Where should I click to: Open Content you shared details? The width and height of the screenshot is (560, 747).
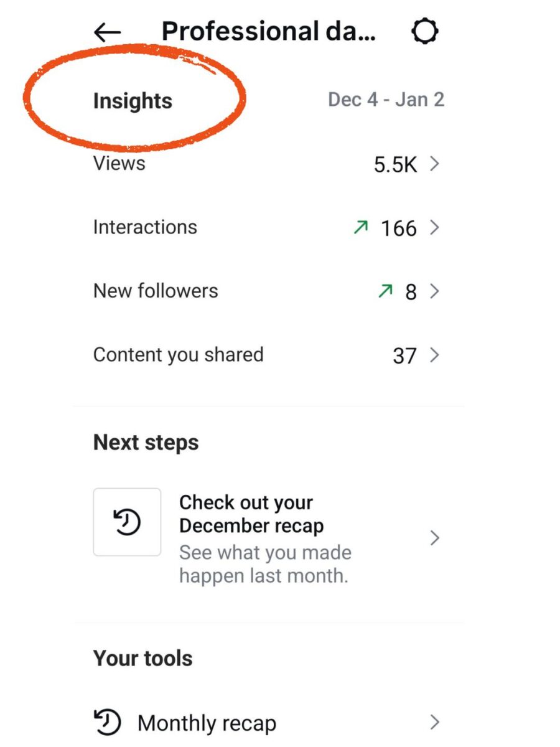pyautogui.click(x=435, y=355)
